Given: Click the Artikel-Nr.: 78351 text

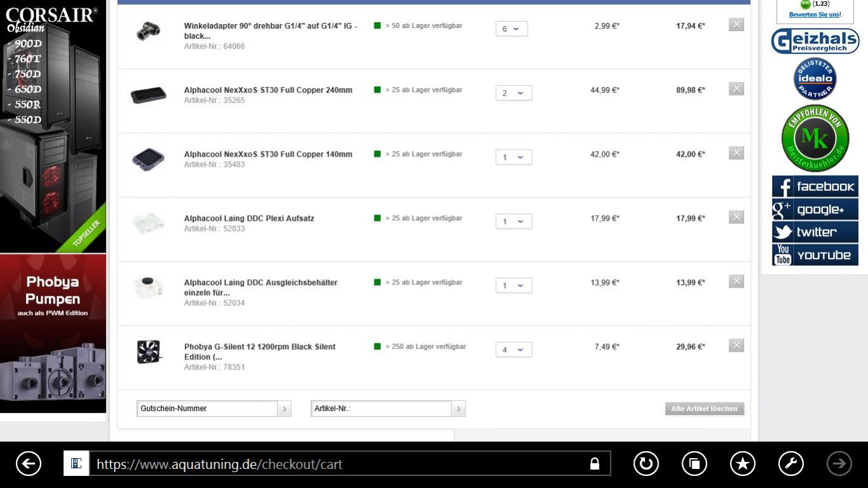Looking at the screenshot, I should (x=214, y=367).
